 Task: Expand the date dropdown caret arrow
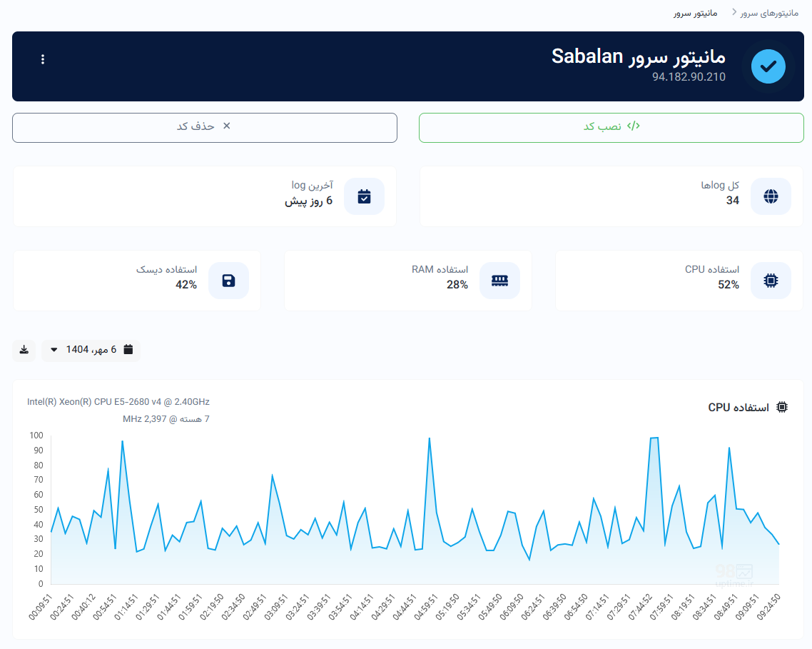54,350
